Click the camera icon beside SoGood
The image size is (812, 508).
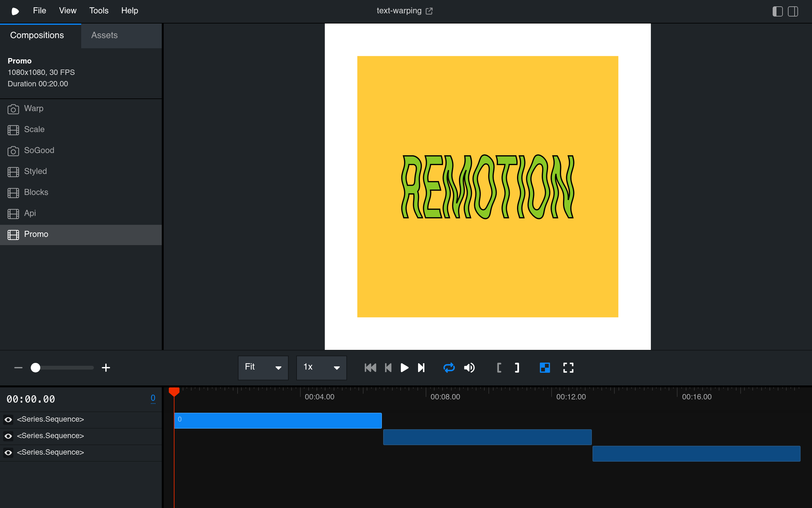coord(13,151)
